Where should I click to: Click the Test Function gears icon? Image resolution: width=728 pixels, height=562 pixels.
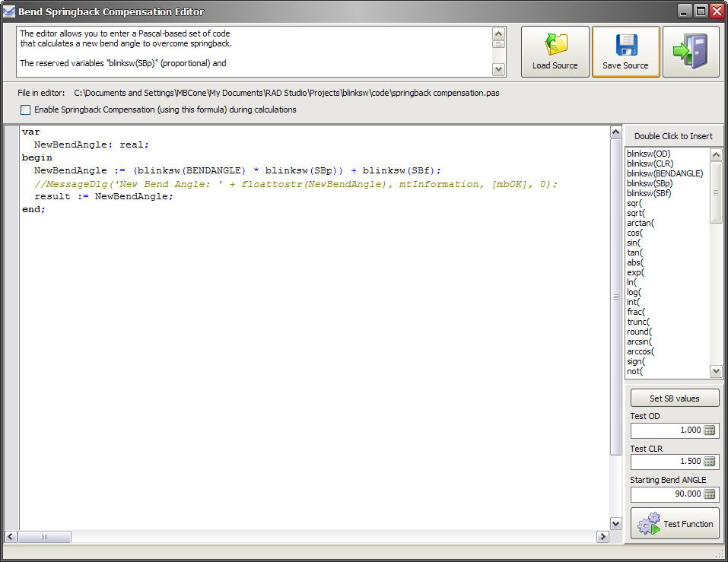(649, 524)
